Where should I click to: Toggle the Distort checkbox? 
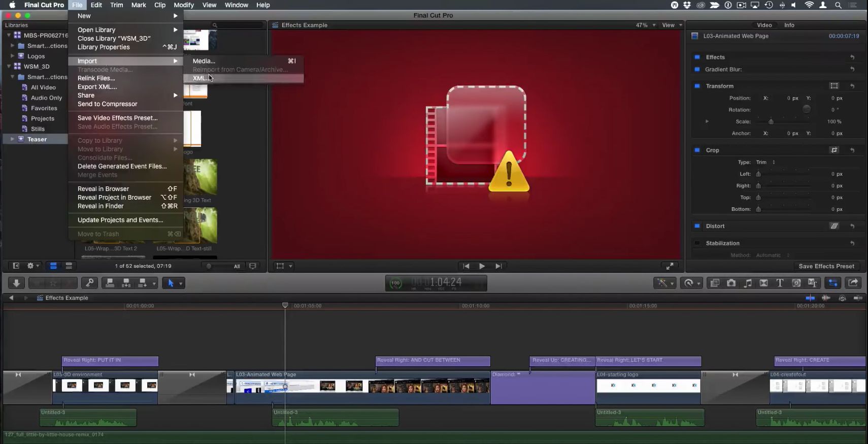(x=697, y=226)
